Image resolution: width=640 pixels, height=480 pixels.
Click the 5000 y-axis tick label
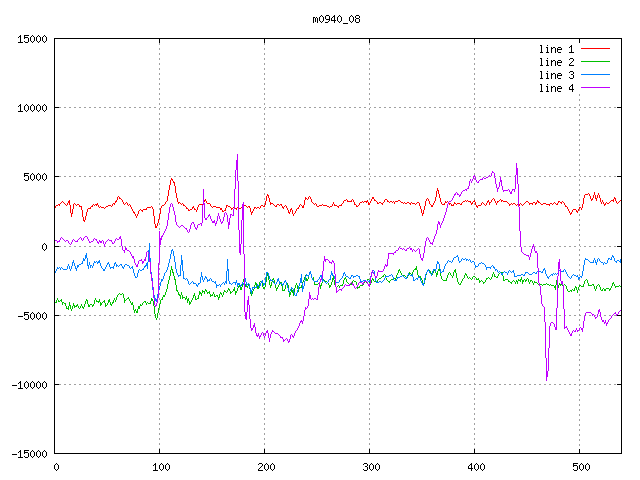[34, 177]
